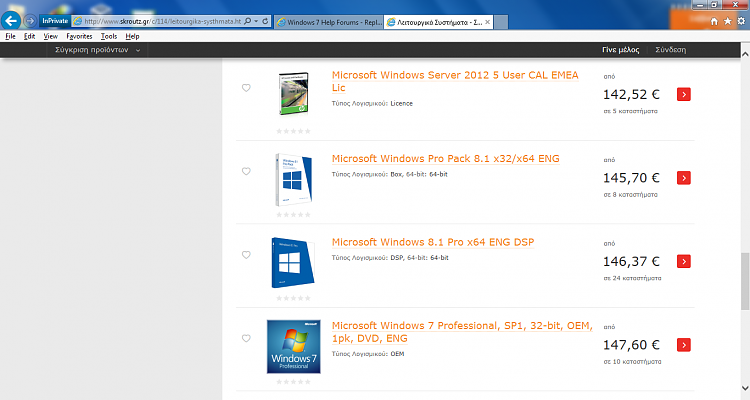Image resolution: width=750 pixels, height=400 pixels.
Task: Open the Edit menu
Action: click(x=29, y=36)
